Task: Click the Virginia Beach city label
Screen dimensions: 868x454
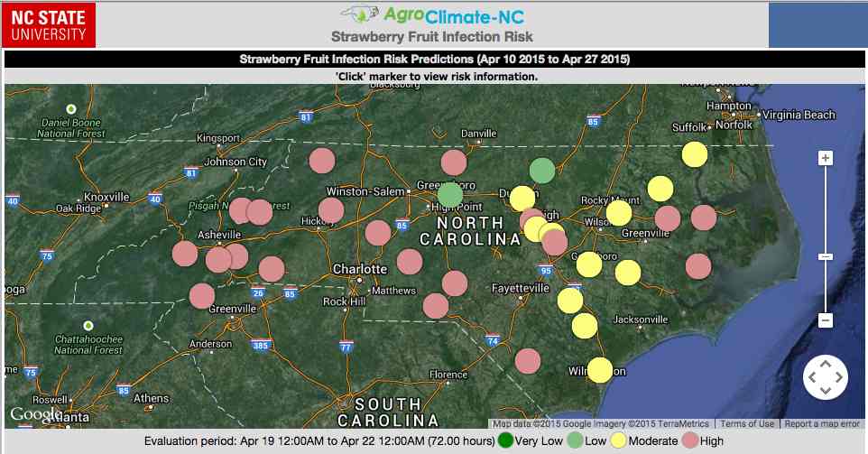Action: pyautogui.click(x=799, y=115)
